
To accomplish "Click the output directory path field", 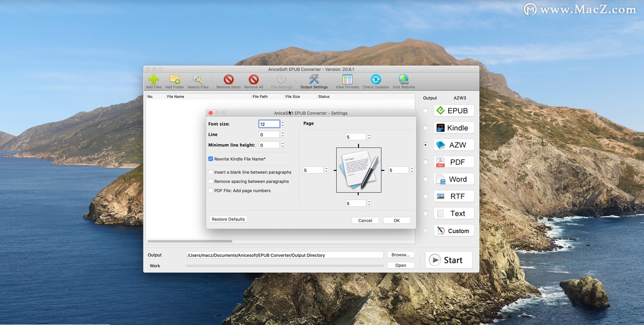I will pyautogui.click(x=285, y=255).
